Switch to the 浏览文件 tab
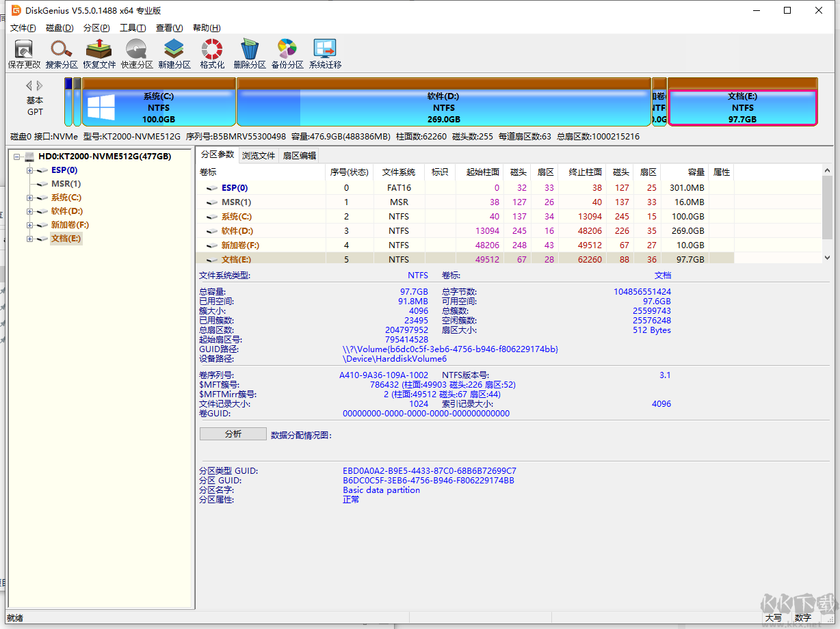Viewport: 840px width, 629px height. [x=259, y=156]
